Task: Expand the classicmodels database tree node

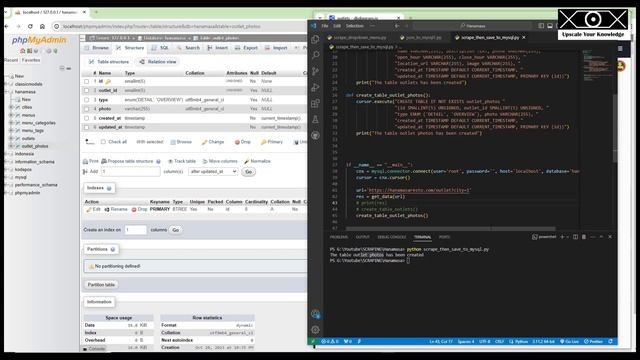Action: pos(7,84)
